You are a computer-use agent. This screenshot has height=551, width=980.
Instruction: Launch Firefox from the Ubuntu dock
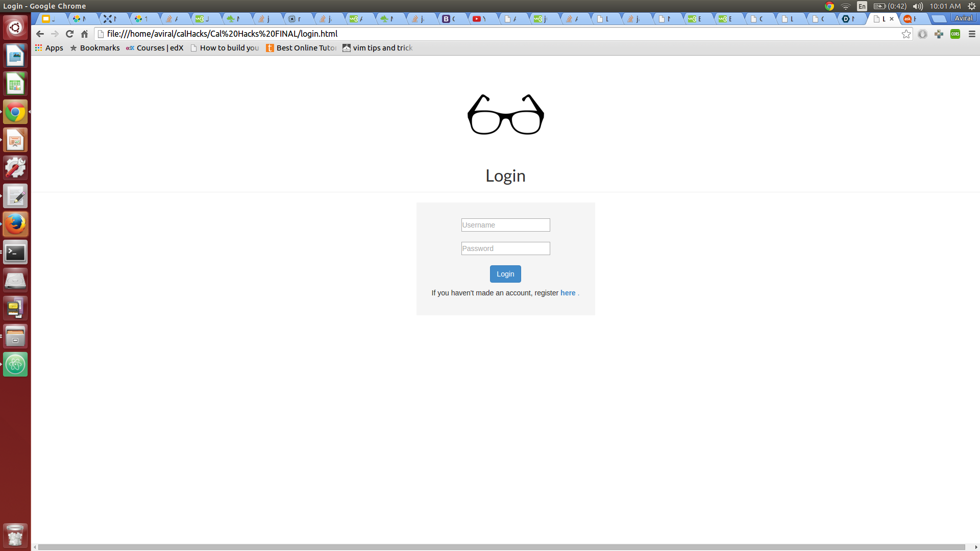click(15, 224)
